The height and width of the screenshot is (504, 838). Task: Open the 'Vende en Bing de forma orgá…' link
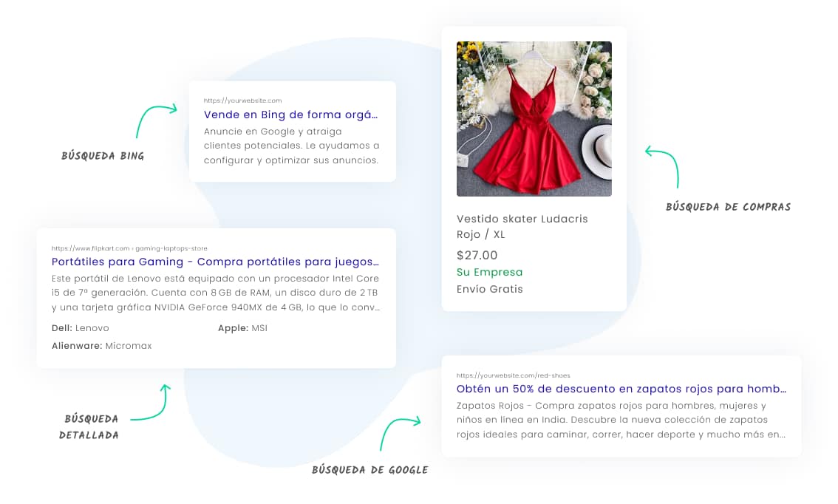290,115
